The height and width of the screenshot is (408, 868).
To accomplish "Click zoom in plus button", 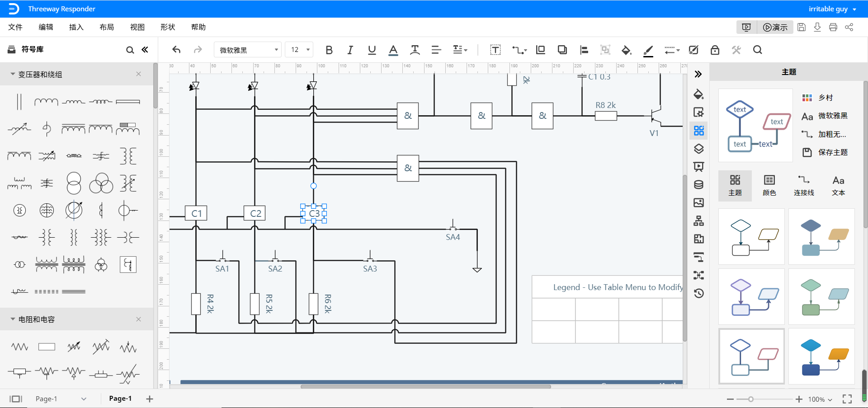I will (799, 399).
